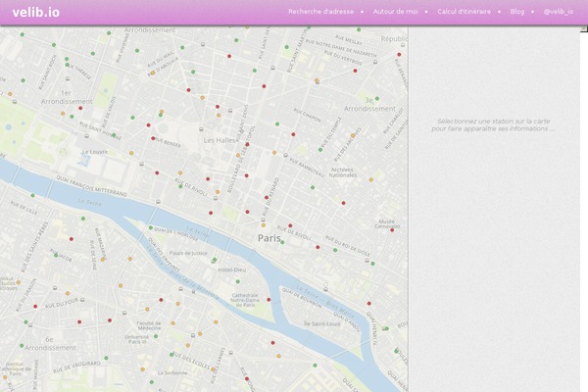The height and width of the screenshot is (392, 588).
Task: Click the scrollbar up arrow
Action: pos(584,29)
